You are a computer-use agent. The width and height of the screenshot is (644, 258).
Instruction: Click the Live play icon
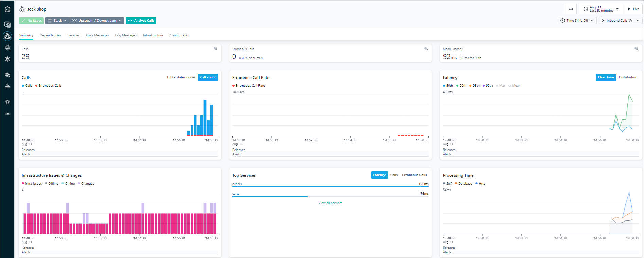coord(629,9)
